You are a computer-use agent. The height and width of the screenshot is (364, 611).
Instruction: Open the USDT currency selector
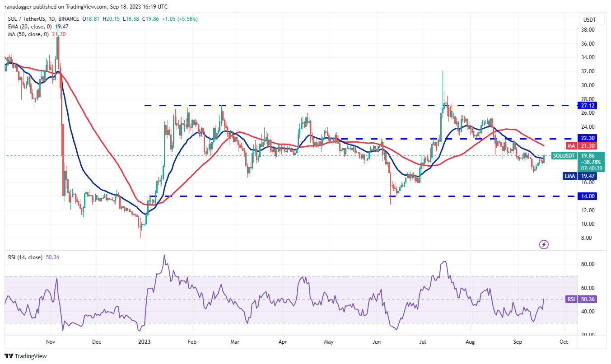pos(591,19)
